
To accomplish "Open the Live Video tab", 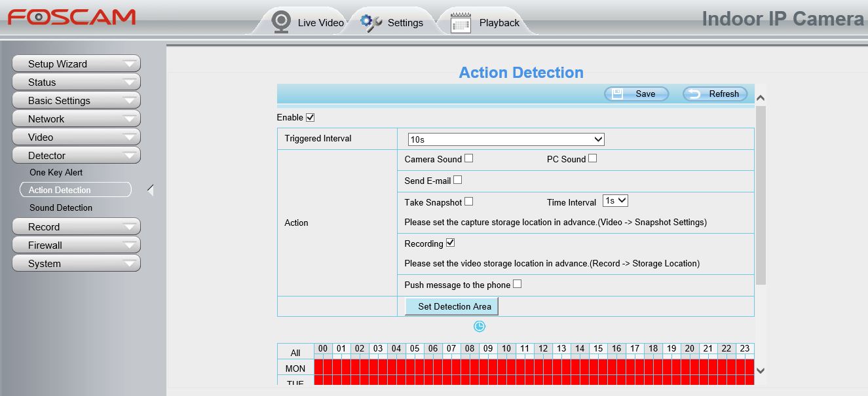I will click(308, 22).
